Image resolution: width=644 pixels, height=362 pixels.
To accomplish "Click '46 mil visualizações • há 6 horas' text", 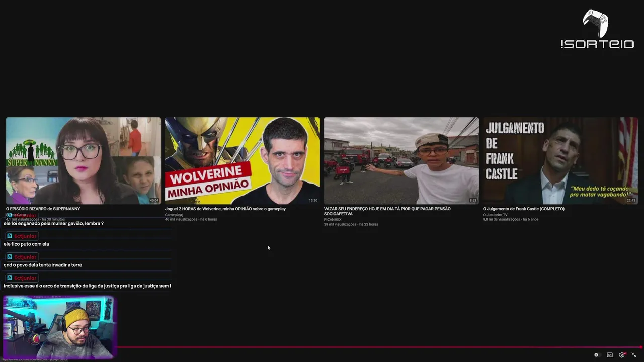I will (191, 219).
